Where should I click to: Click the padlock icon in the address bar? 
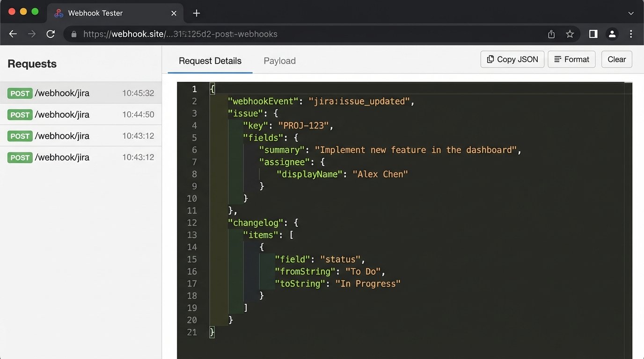tap(73, 34)
